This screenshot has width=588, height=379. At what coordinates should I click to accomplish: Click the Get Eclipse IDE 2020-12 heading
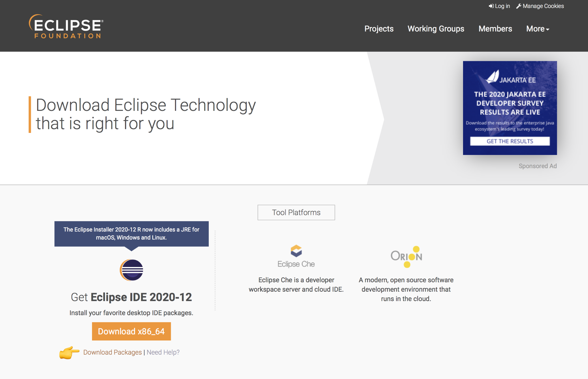point(131,297)
